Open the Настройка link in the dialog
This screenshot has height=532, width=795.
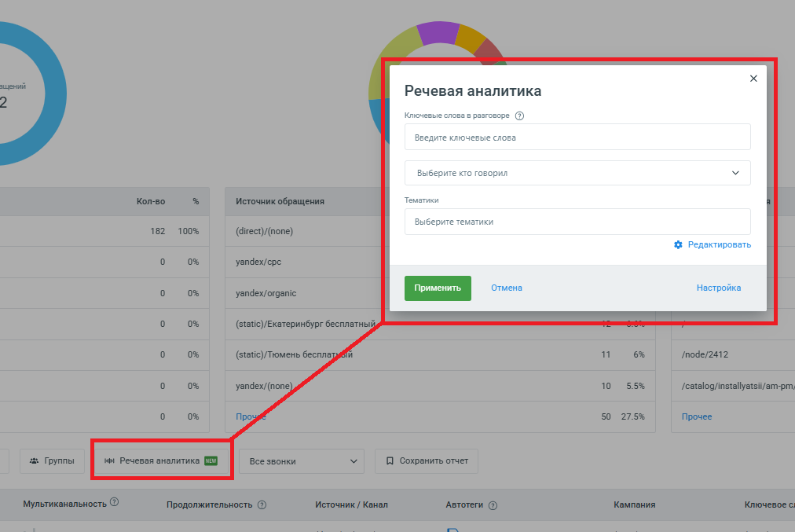point(719,288)
